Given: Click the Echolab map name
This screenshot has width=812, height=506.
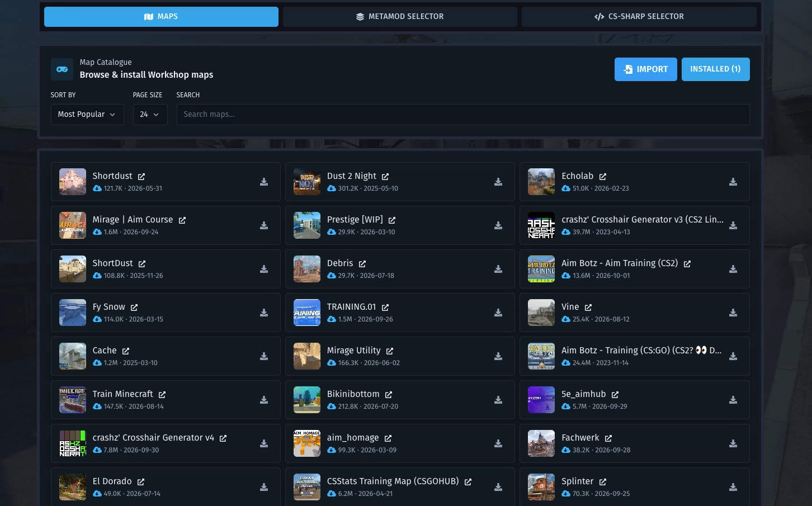Looking at the screenshot, I should [x=578, y=176].
